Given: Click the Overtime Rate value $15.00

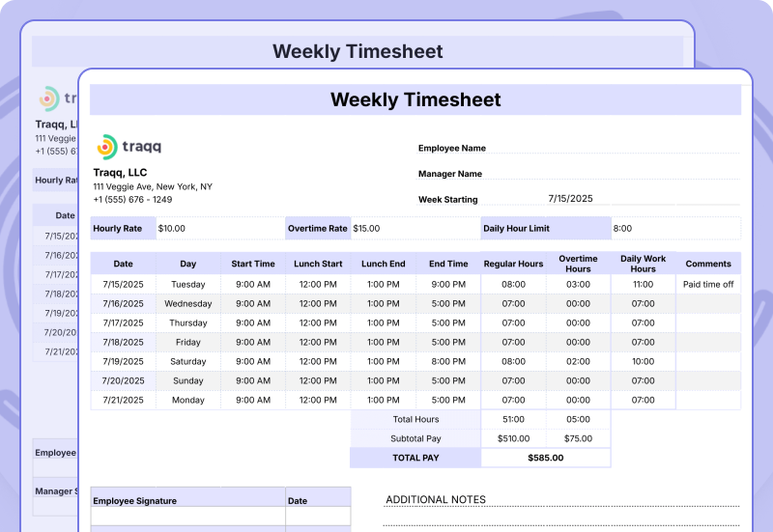Looking at the screenshot, I should [x=366, y=229].
